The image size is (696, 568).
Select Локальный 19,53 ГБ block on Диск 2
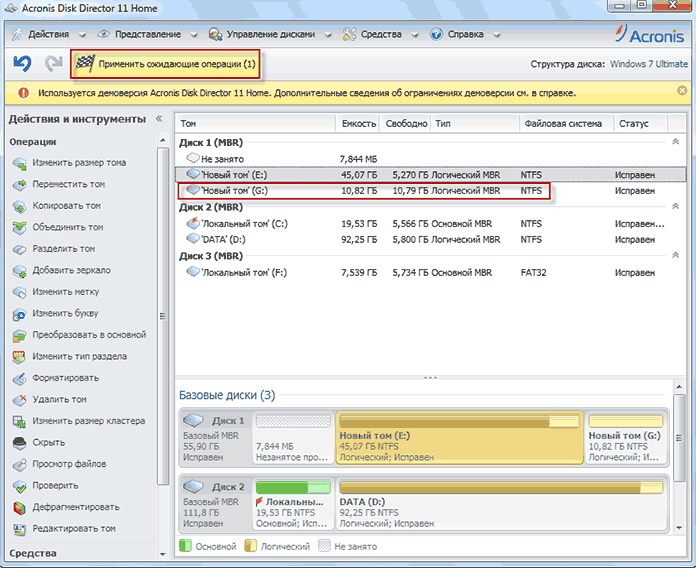[x=293, y=504]
